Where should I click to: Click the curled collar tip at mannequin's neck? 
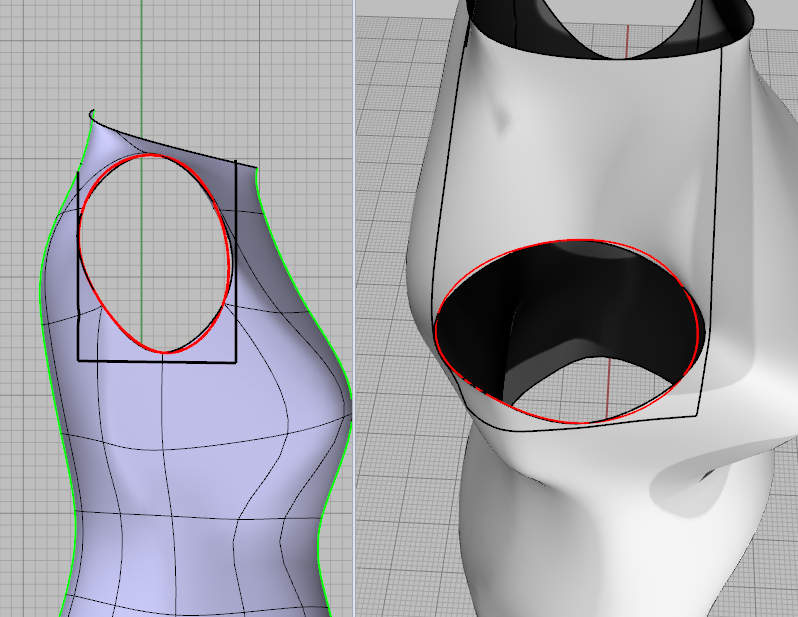[x=91, y=111]
